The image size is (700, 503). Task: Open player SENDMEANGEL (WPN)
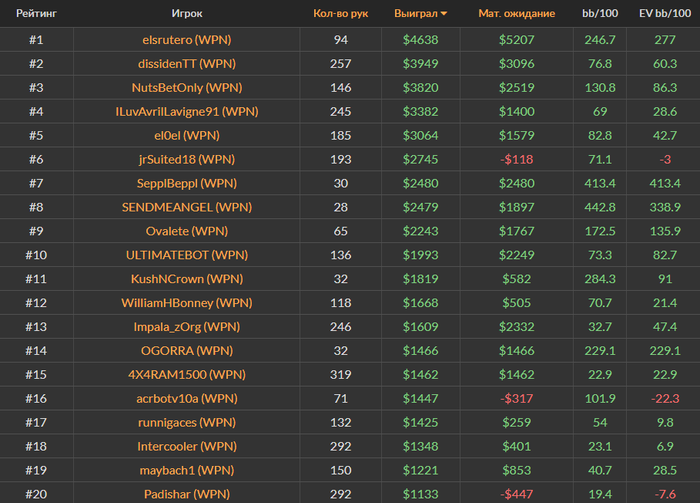[187, 207]
